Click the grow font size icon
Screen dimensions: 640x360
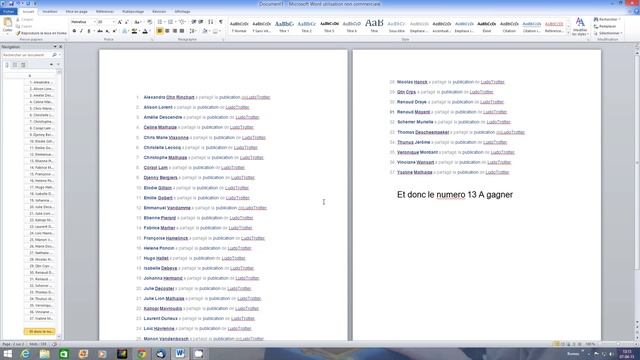coord(120,22)
